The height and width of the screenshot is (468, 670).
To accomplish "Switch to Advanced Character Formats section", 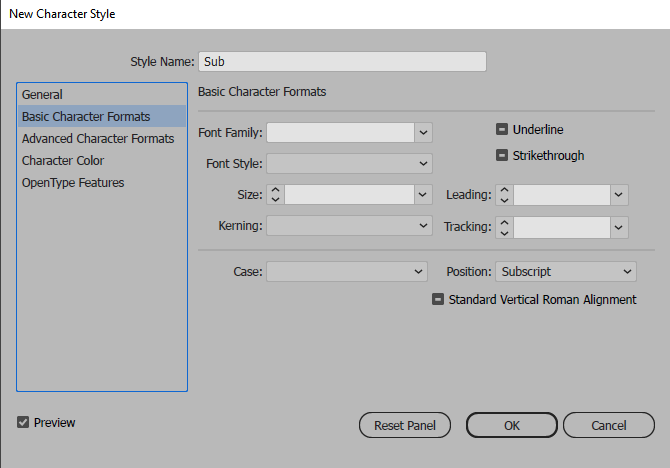I will [98, 139].
